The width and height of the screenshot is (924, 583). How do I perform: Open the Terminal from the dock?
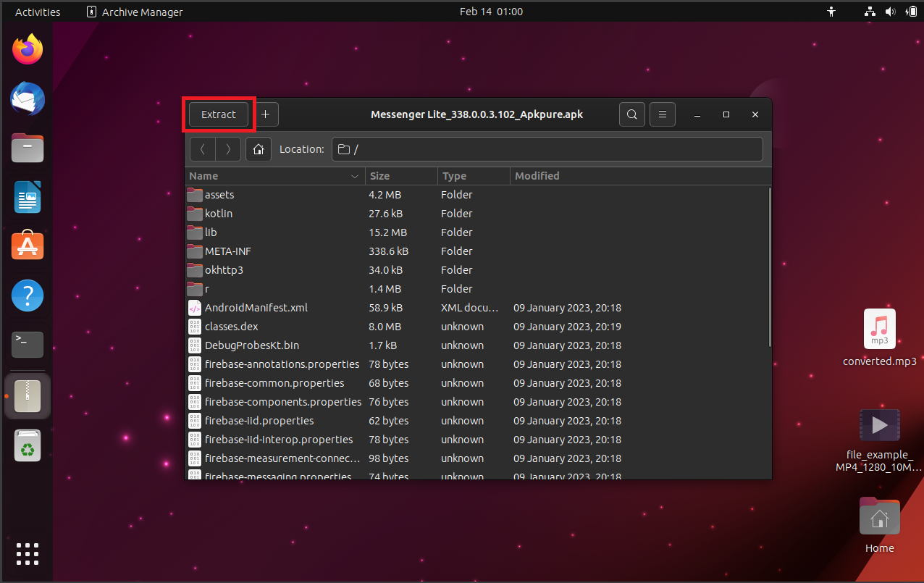27,345
